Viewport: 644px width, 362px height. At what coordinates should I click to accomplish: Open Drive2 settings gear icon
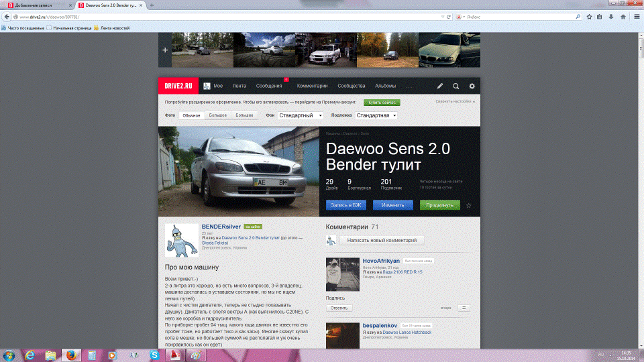click(x=472, y=86)
